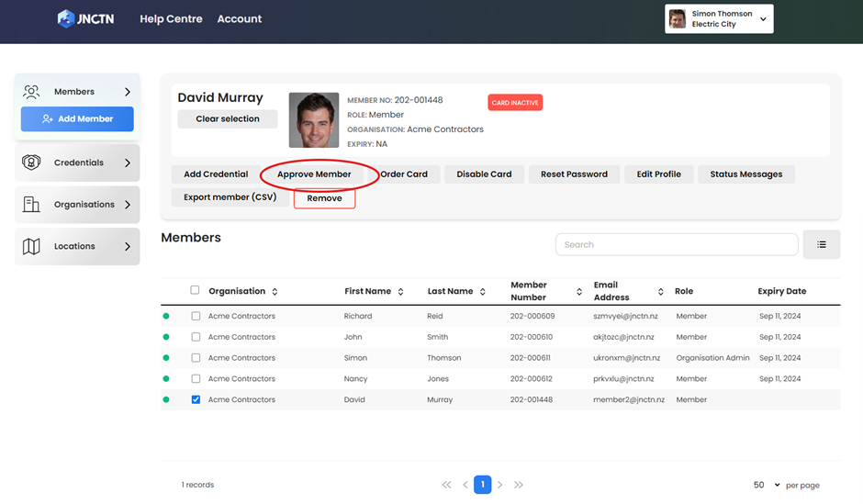Click the Remove button

pos(324,198)
